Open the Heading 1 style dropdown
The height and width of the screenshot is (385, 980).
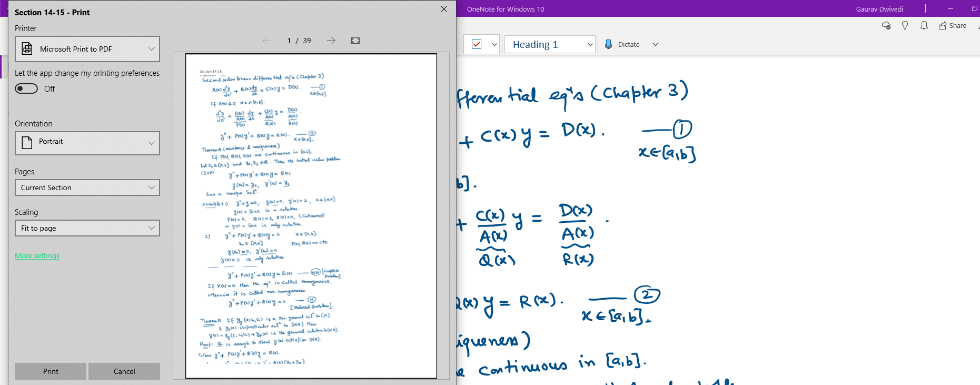[x=550, y=44]
